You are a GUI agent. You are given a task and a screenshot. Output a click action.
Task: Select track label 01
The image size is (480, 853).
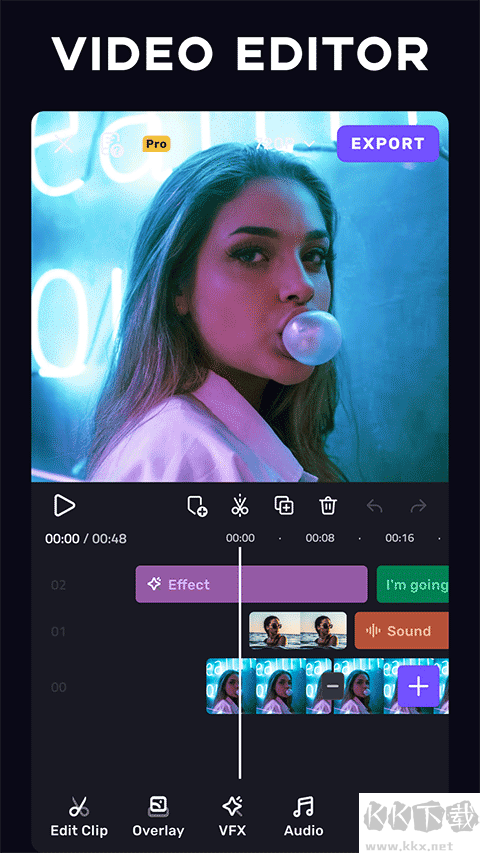click(58, 631)
